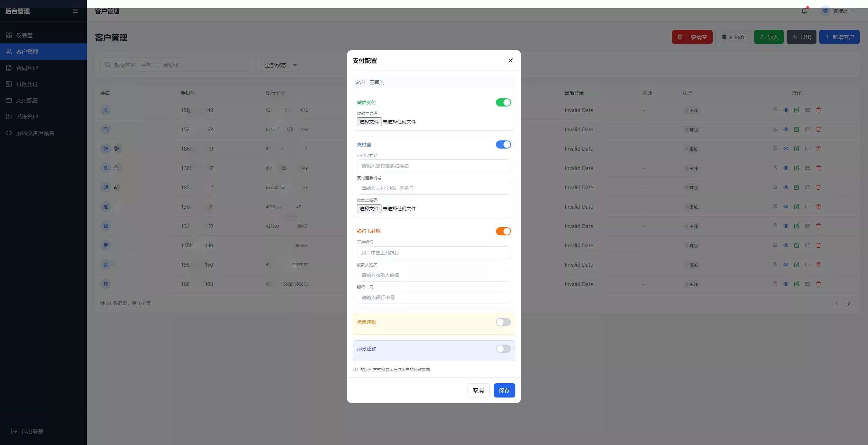Click payment card icon in fifth row
This screenshot has height=445, width=868.
point(807,187)
